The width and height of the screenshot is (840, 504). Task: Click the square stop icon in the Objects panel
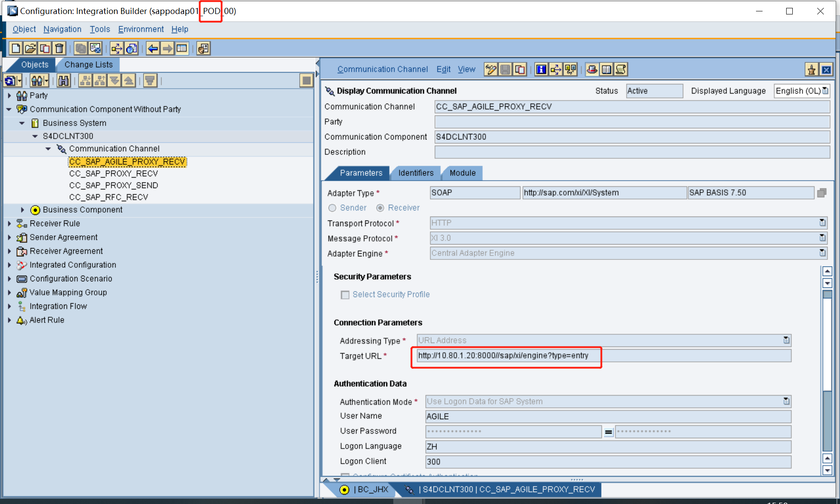(x=307, y=80)
